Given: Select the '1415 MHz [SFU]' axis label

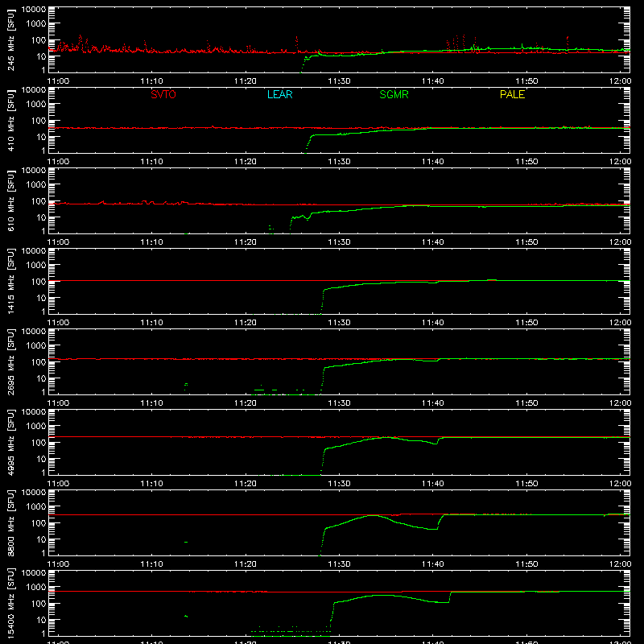Looking at the screenshot, I should [x=11, y=281].
